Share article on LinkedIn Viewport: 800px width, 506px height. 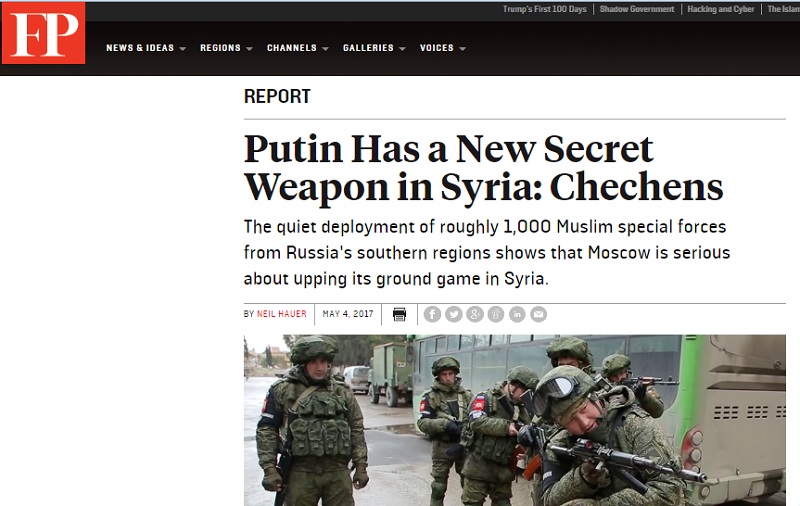(x=517, y=314)
